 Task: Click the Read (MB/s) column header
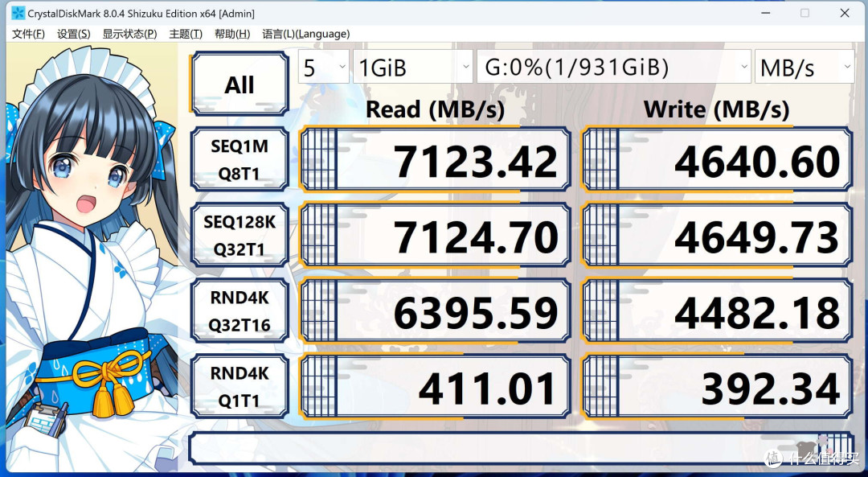(435, 109)
